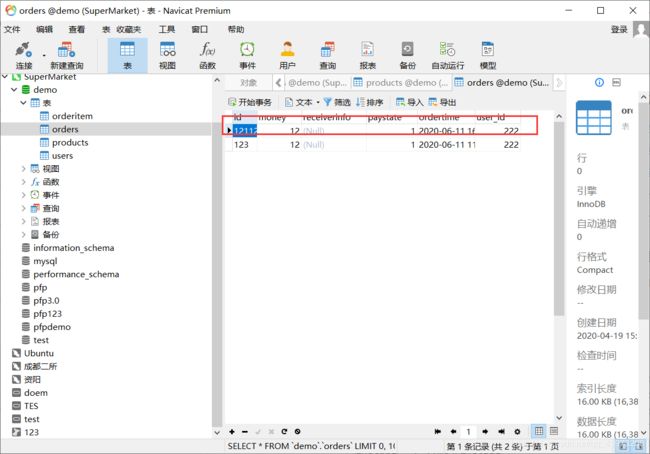The image size is (650, 454).
Task: Open the 文件 menu
Action: pyautogui.click(x=12, y=29)
